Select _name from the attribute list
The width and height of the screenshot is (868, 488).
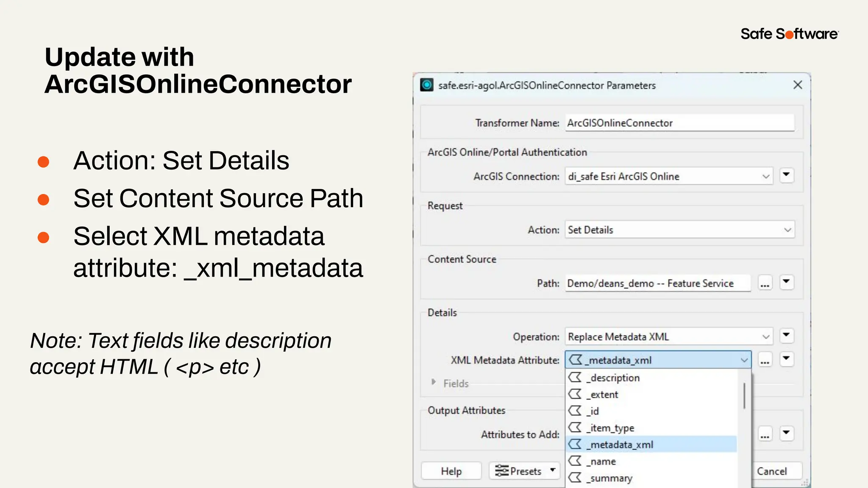coord(651,461)
